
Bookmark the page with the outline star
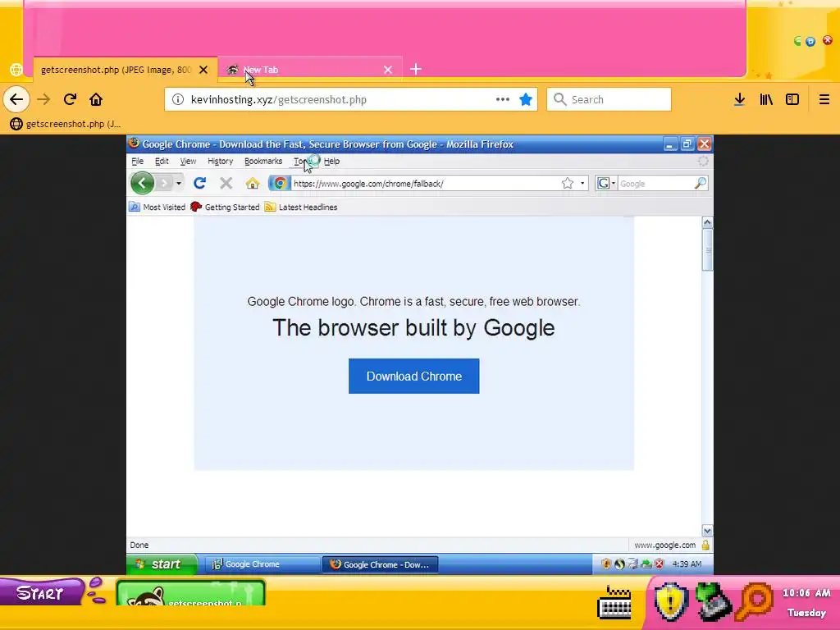pyautogui.click(x=568, y=183)
